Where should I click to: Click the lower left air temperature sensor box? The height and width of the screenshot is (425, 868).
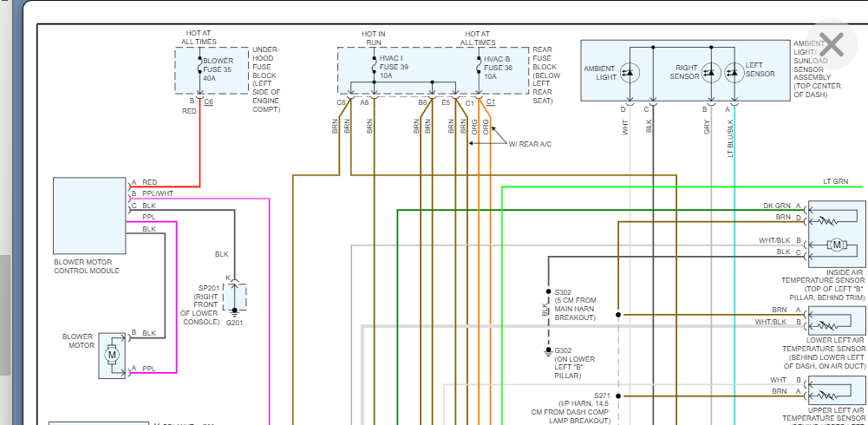click(835, 316)
